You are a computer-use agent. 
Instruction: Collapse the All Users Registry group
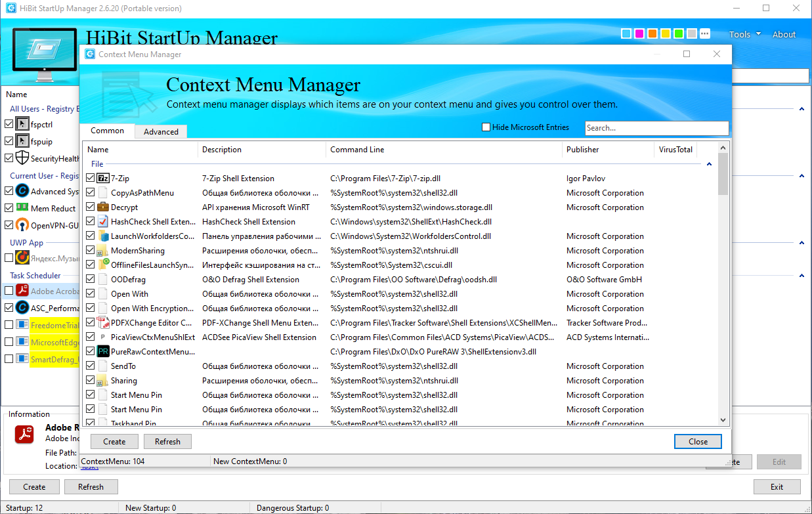[801, 109]
